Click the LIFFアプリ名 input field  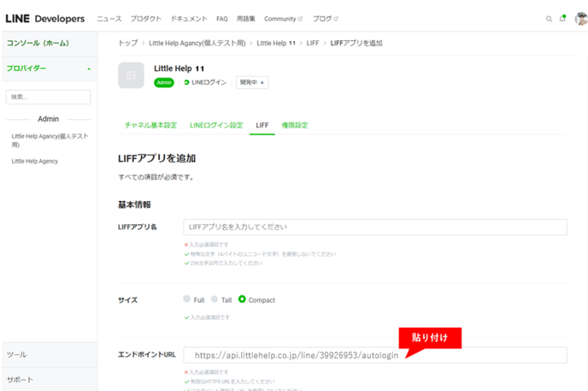(375, 228)
